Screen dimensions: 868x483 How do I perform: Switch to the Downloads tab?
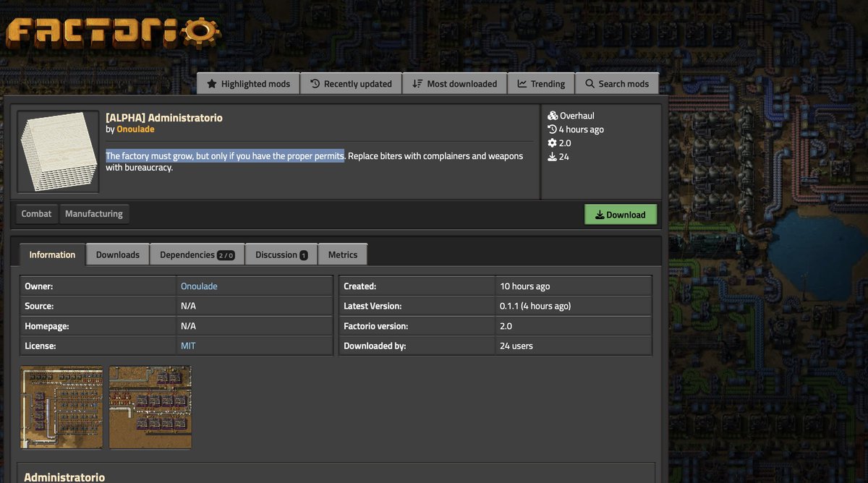(118, 255)
